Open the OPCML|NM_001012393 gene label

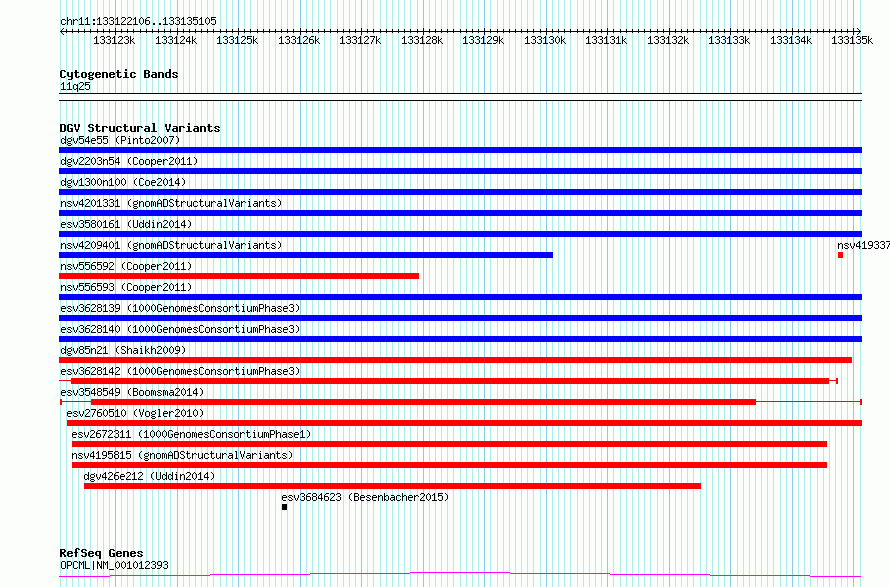[114, 565]
